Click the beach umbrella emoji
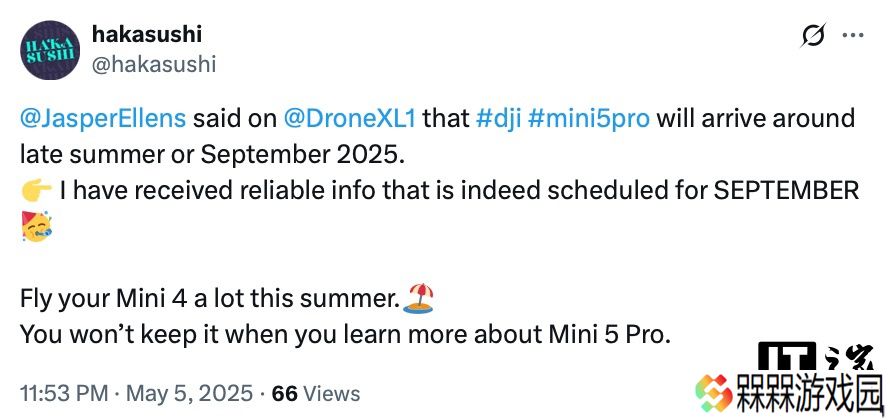 click(x=418, y=299)
